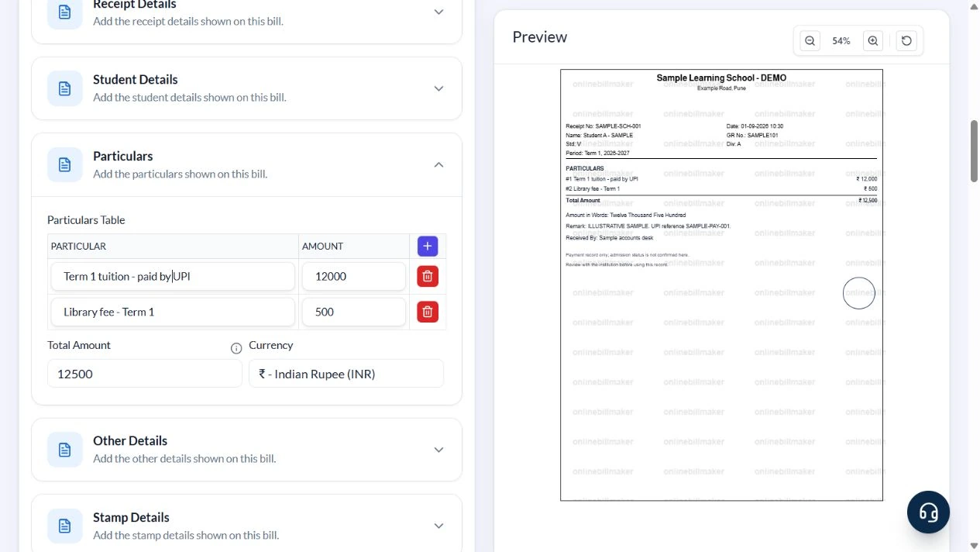The image size is (980, 552).
Task: Edit the 'Term 1 tuition - paid by UPI' field
Action: [173, 276]
